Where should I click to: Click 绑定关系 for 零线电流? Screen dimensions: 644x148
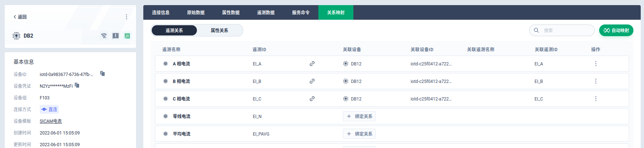tap(359, 116)
